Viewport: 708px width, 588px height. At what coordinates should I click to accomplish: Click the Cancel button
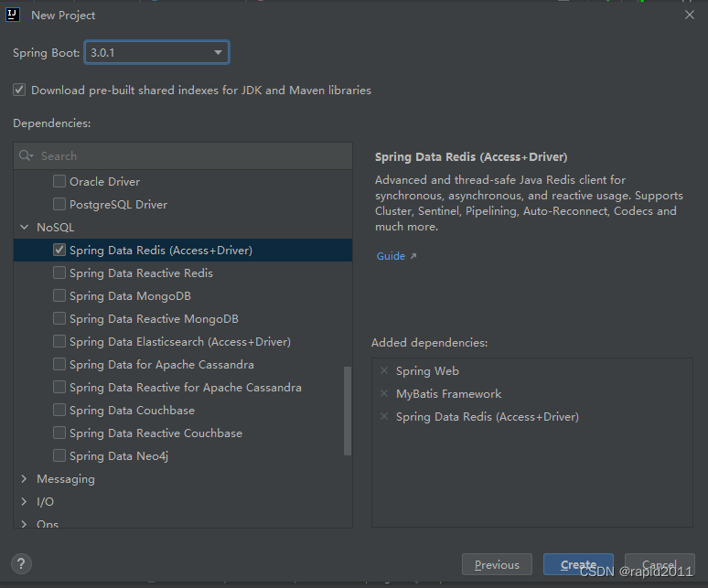[x=660, y=564]
